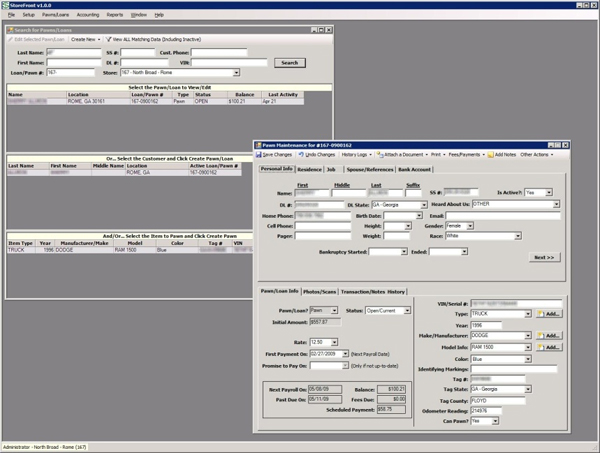
Task: Click the Odometer Reading field
Action: (x=486, y=411)
